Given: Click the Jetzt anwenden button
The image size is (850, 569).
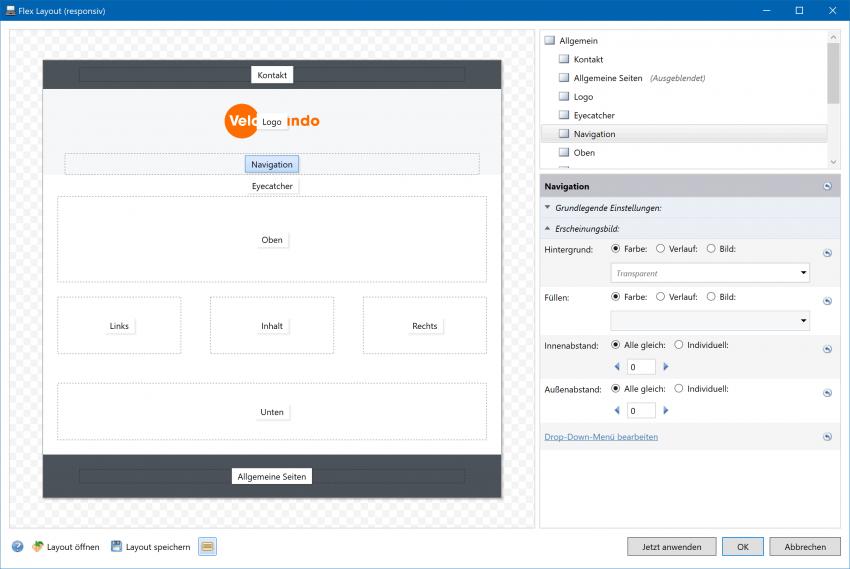Looking at the screenshot, I should click(671, 547).
